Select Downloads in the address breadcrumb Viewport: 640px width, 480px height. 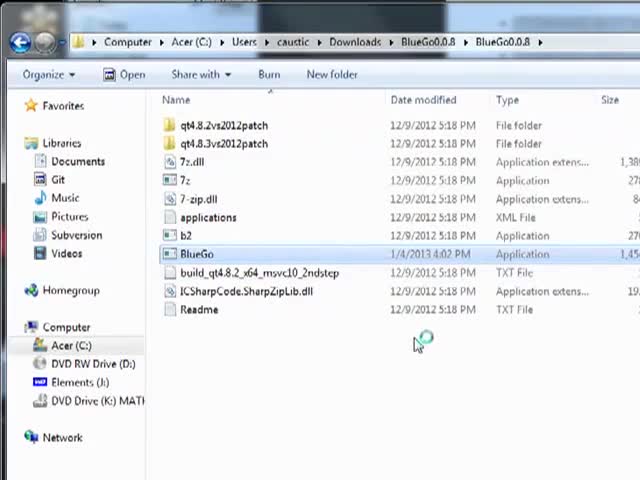click(355, 42)
